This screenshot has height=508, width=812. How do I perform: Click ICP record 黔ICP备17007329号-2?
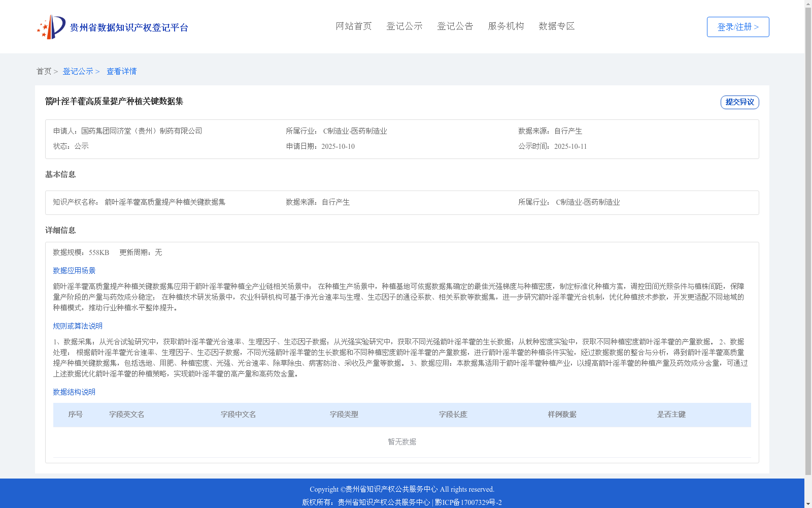(x=468, y=502)
